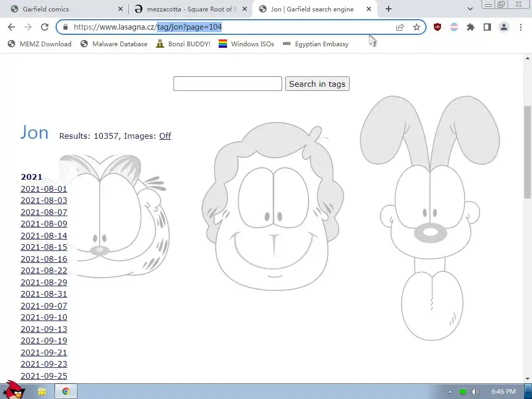Share this page via address bar icon
The width and height of the screenshot is (532, 399).
[400, 27]
